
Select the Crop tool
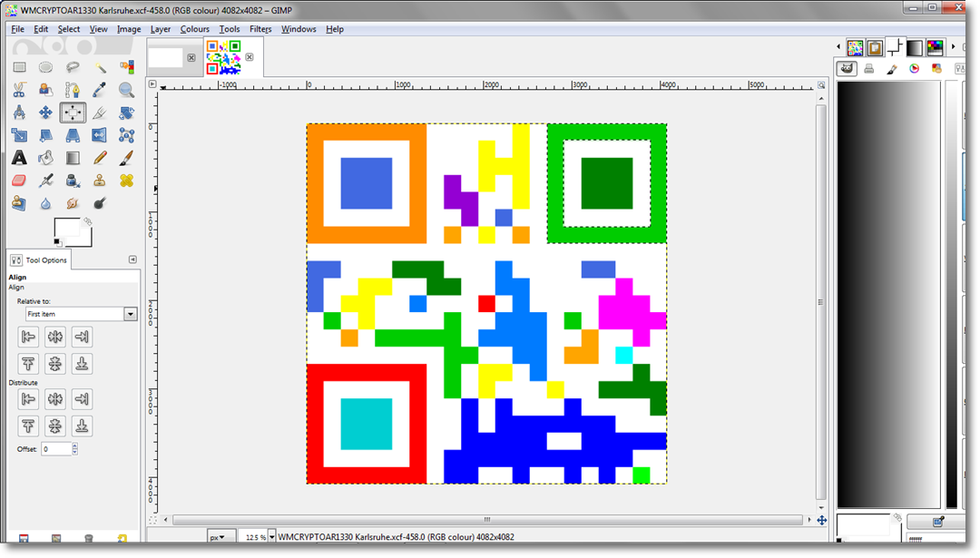[x=100, y=113]
